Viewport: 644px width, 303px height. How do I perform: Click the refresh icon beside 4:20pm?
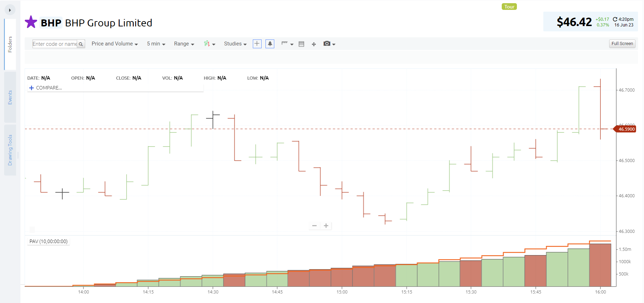[x=615, y=19]
